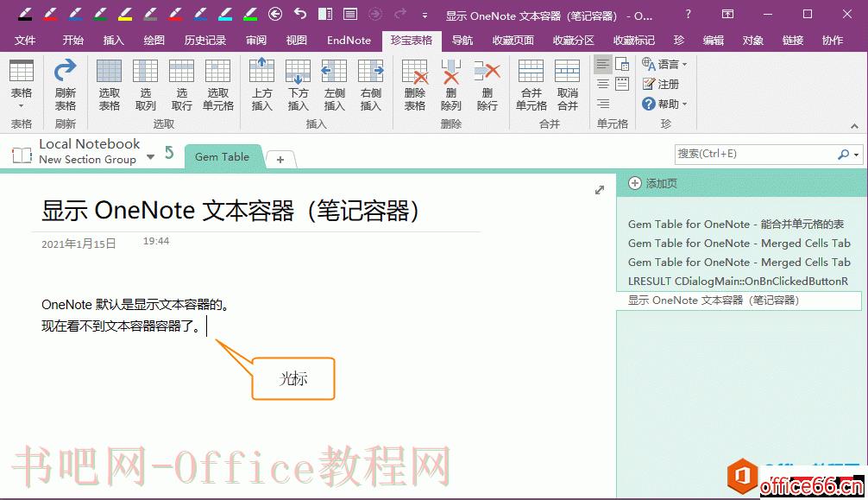Open the 链接 tab
Viewport: 868px width, 500px height.
pos(793,40)
